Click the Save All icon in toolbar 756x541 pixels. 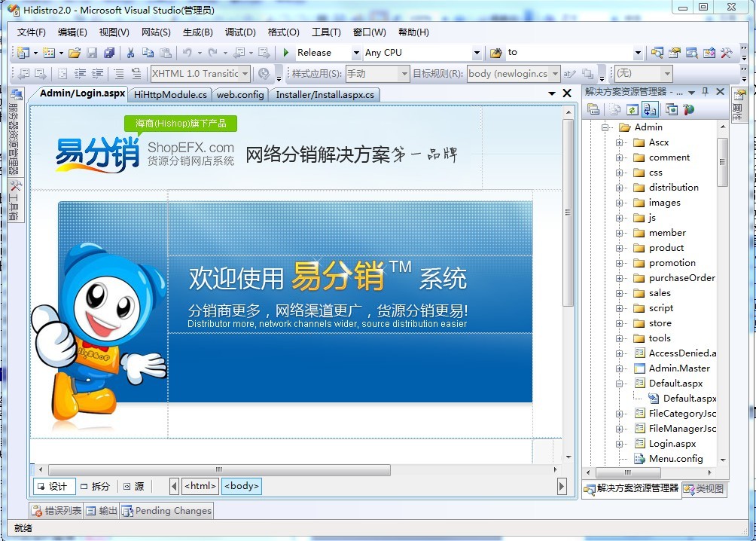[109, 53]
